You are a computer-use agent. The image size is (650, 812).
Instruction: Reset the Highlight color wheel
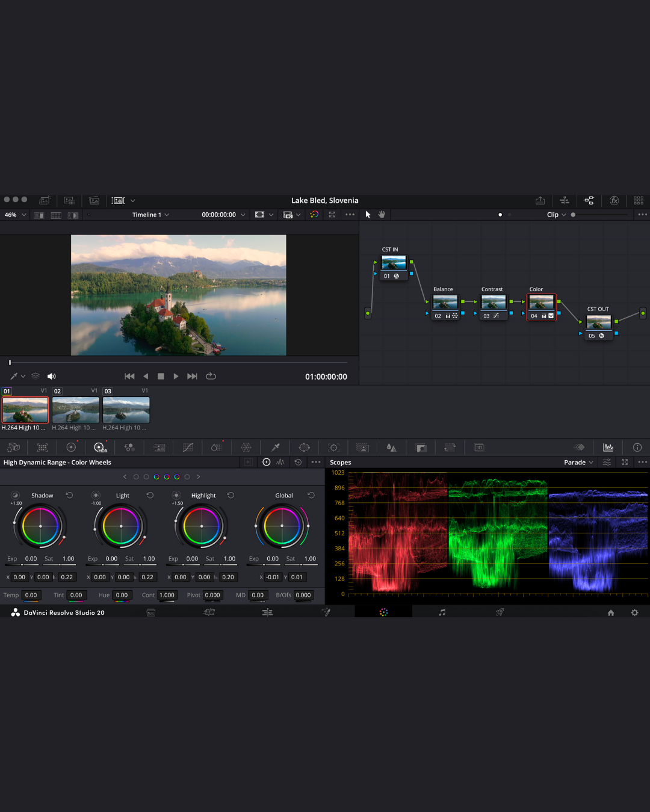click(231, 495)
